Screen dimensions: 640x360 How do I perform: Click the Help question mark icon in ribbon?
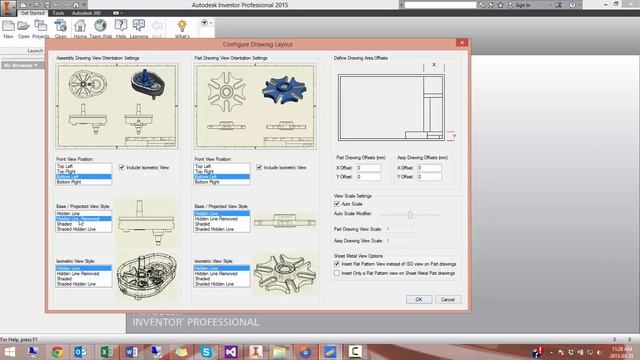tap(121, 26)
